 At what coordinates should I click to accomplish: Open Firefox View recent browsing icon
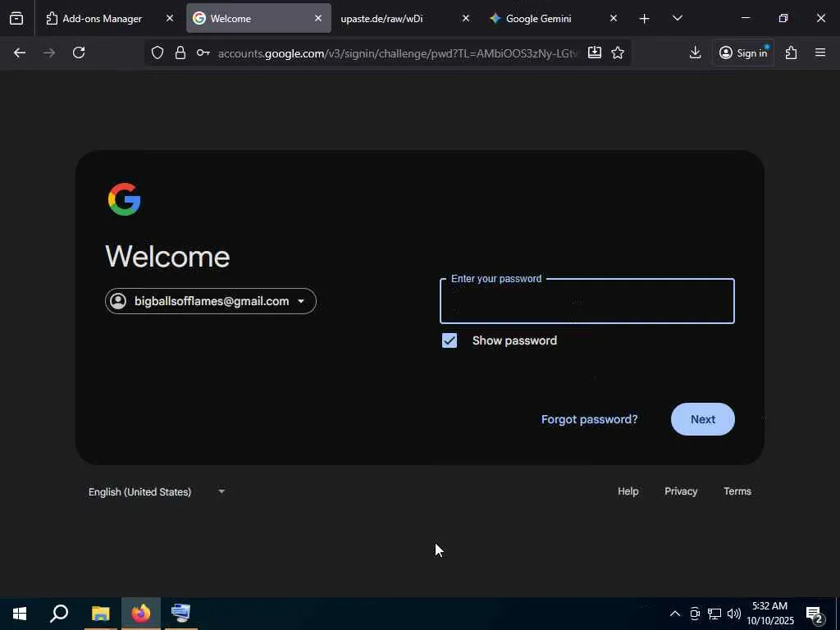[16, 18]
